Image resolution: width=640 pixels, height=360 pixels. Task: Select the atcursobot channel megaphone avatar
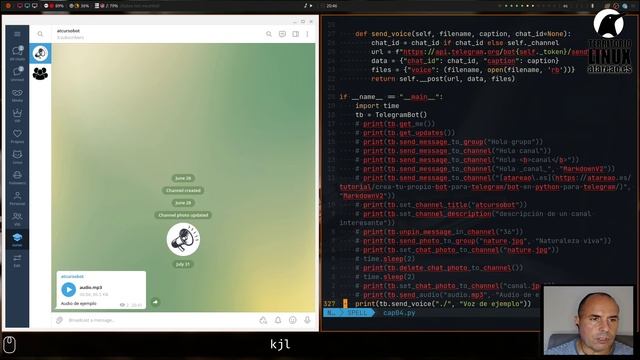[40, 53]
